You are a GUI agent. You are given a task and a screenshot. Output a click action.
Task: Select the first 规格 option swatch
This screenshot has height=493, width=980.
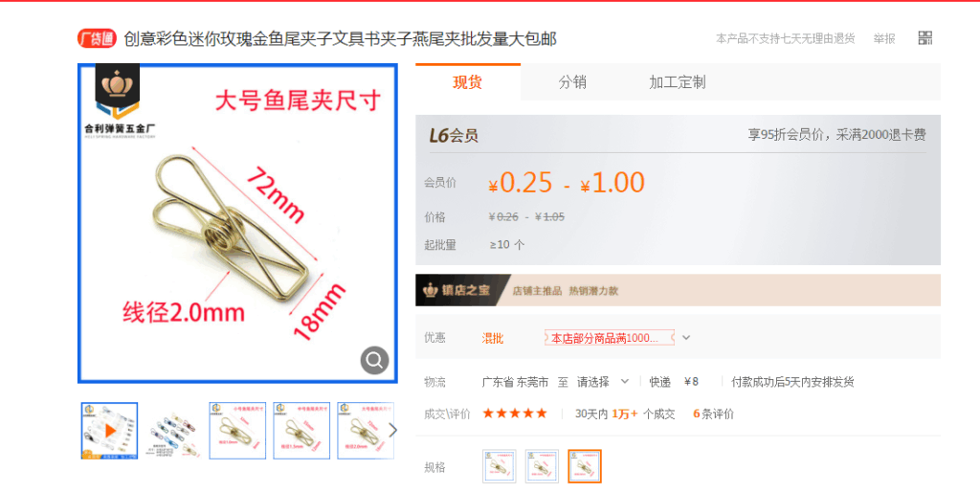point(500,466)
